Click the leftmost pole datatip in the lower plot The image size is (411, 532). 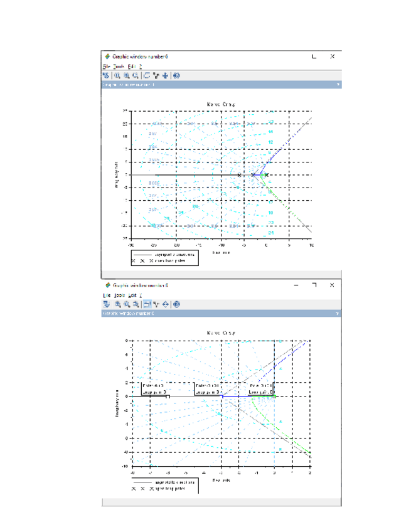pyautogui.click(x=153, y=389)
